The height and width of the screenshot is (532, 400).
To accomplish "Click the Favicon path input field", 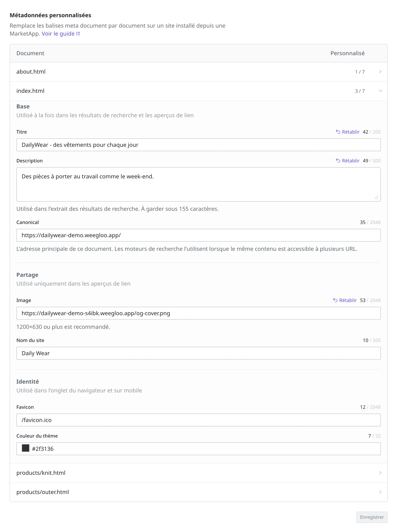I will coord(198,420).
